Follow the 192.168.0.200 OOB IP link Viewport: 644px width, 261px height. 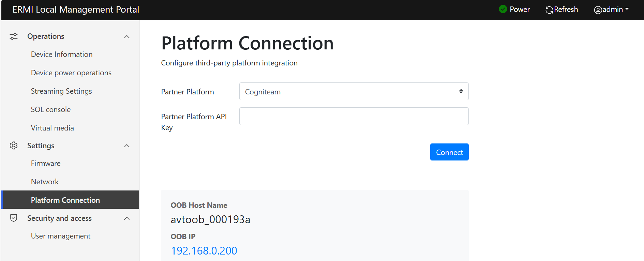(204, 251)
